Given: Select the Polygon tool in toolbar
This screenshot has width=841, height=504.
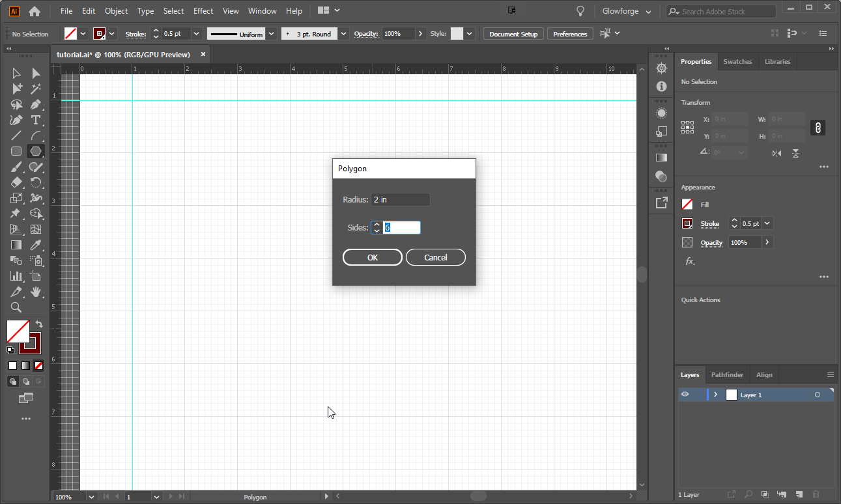Looking at the screenshot, I should tap(36, 151).
